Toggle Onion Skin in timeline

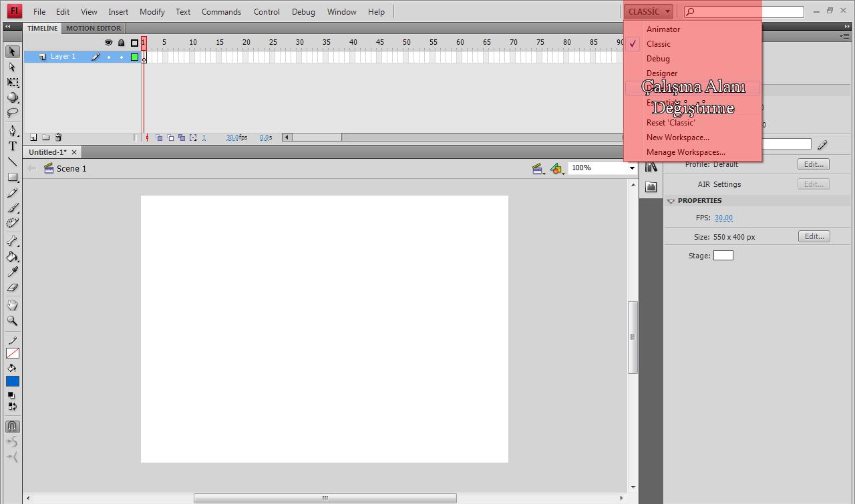[x=159, y=138]
